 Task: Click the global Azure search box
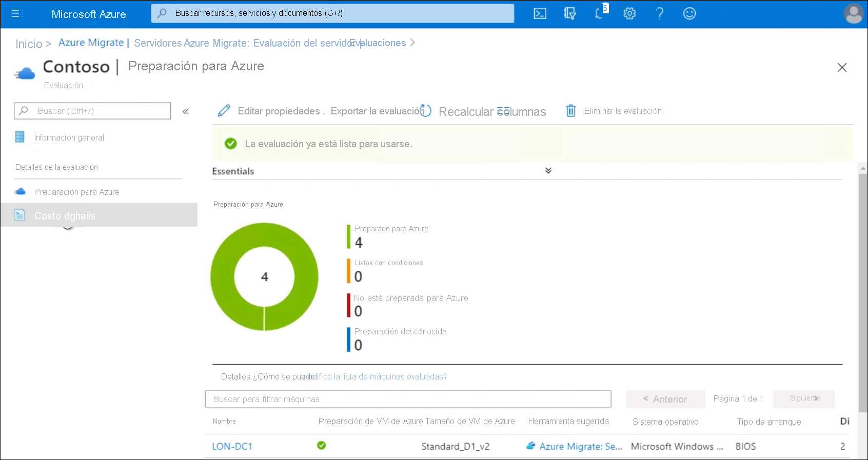point(332,13)
